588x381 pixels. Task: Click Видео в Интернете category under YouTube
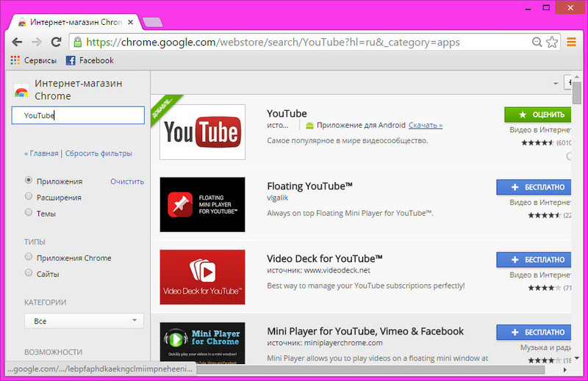point(540,130)
